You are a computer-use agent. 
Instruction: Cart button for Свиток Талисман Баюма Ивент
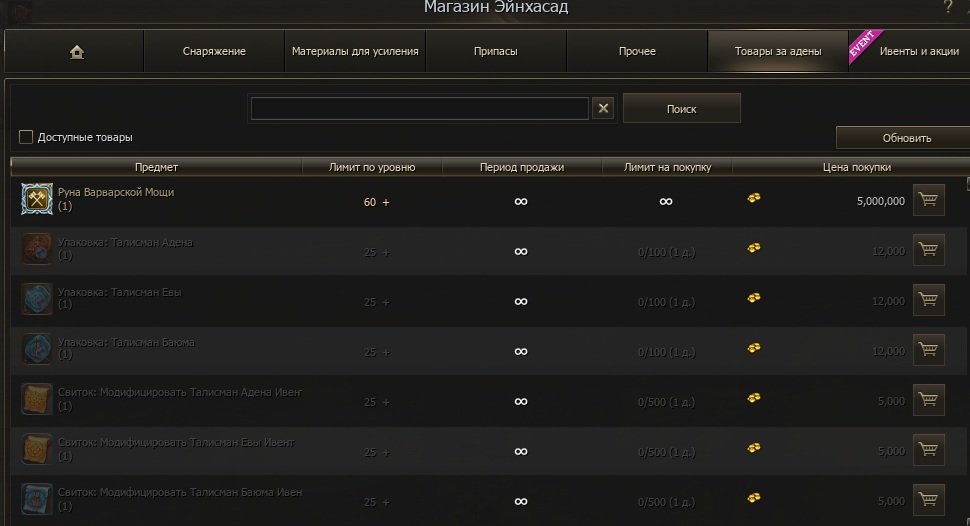coord(929,501)
